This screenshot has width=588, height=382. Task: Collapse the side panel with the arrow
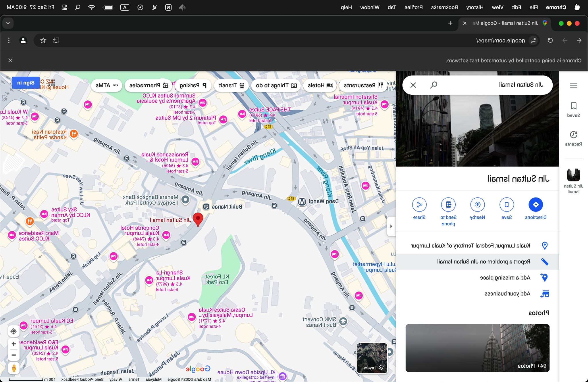391,226
